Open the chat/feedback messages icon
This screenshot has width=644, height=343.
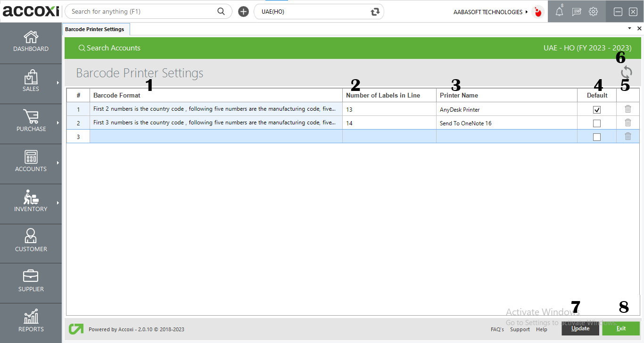tap(576, 11)
